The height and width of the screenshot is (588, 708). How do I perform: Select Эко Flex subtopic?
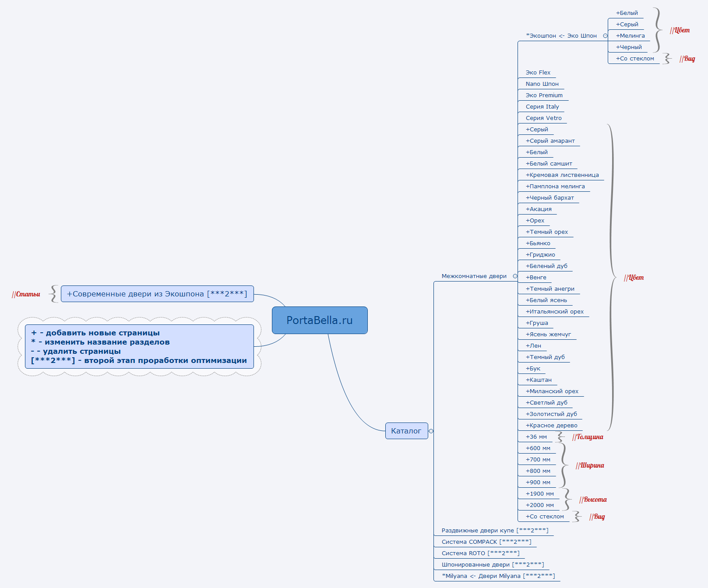tap(538, 73)
